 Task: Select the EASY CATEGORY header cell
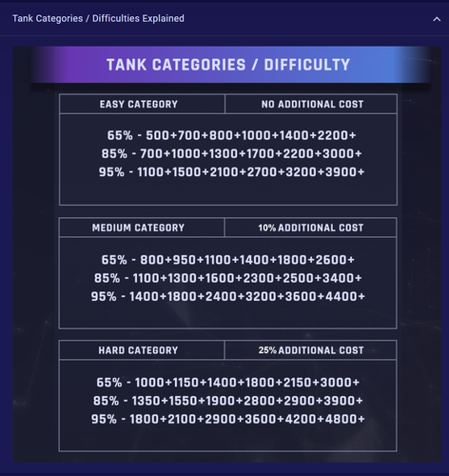pyautogui.click(x=142, y=104)
